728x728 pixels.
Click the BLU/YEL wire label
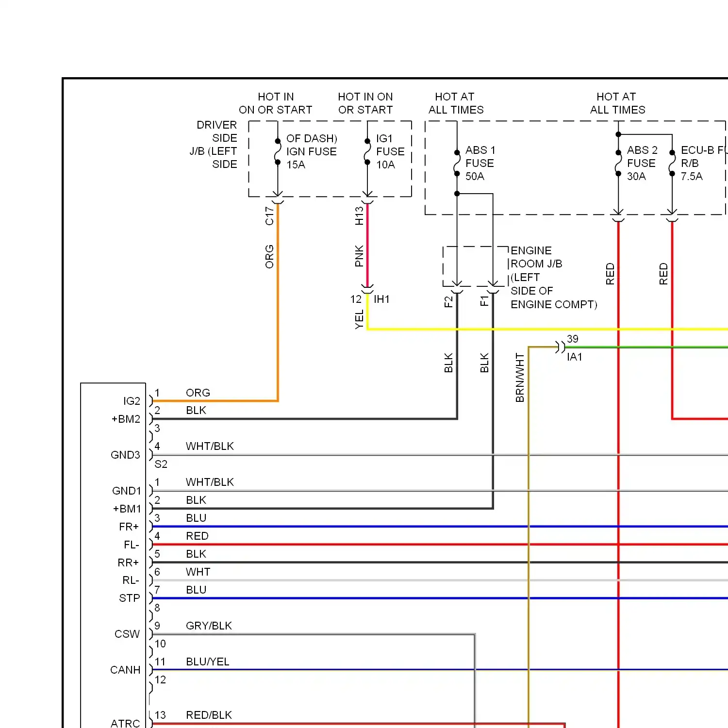(208, 662)
